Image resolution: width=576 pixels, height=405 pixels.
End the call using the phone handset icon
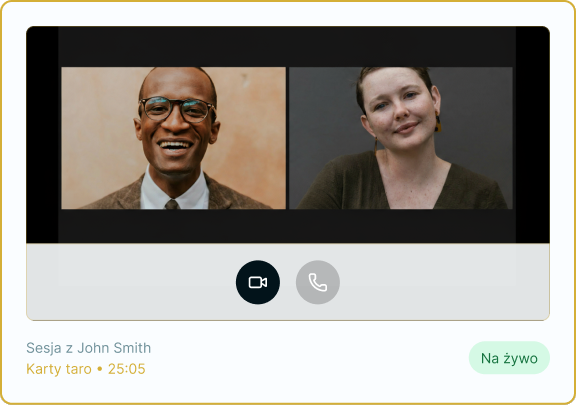pos(318,282)
